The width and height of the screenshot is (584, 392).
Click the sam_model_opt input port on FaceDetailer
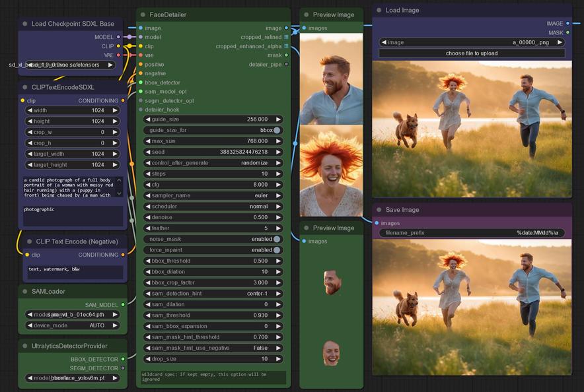pos(141,92)
